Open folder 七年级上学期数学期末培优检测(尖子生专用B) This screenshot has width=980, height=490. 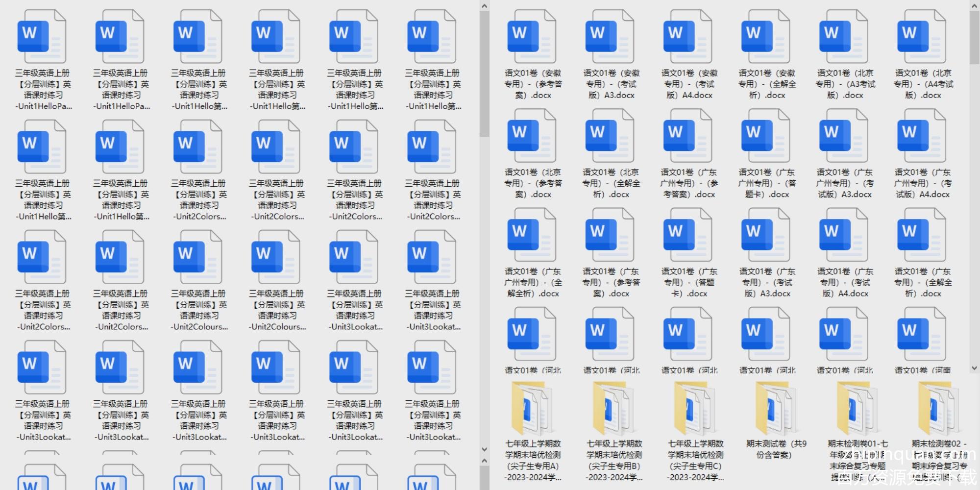[613, 410]
